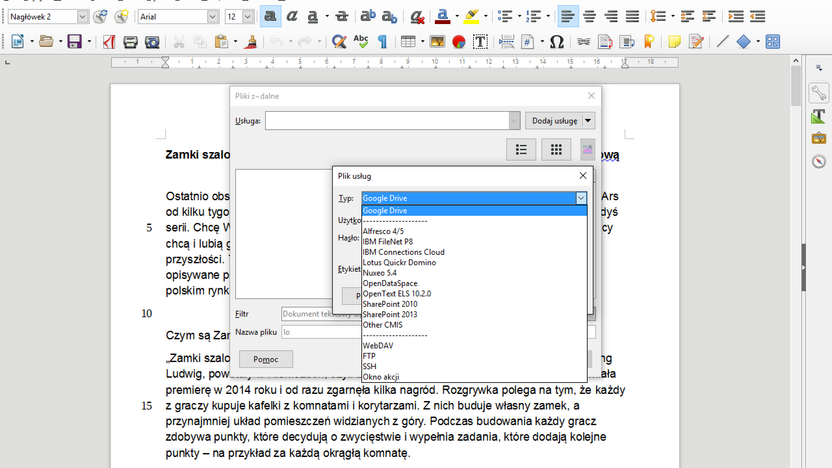Apply superscript formatting
This screenshot has width=832, height=468.
tap(367, 17)
